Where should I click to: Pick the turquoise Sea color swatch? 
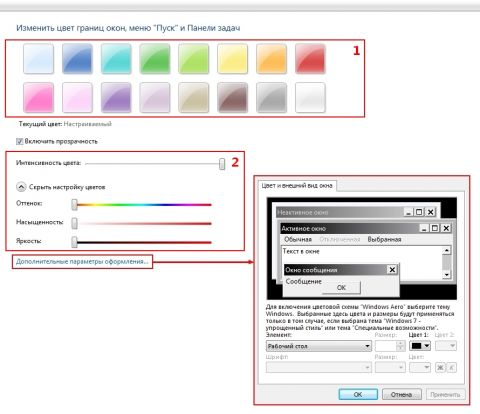coord(116,59)
